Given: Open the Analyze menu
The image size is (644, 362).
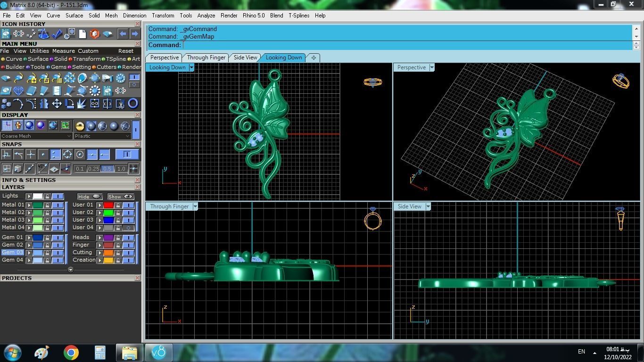Looking at the screenshot, I should [206, 16].
